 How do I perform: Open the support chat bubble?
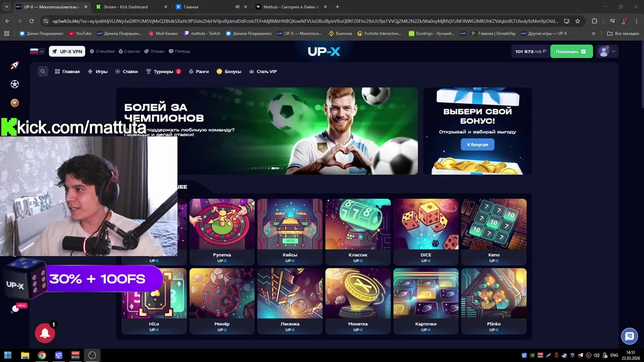(x=629, y=336)
